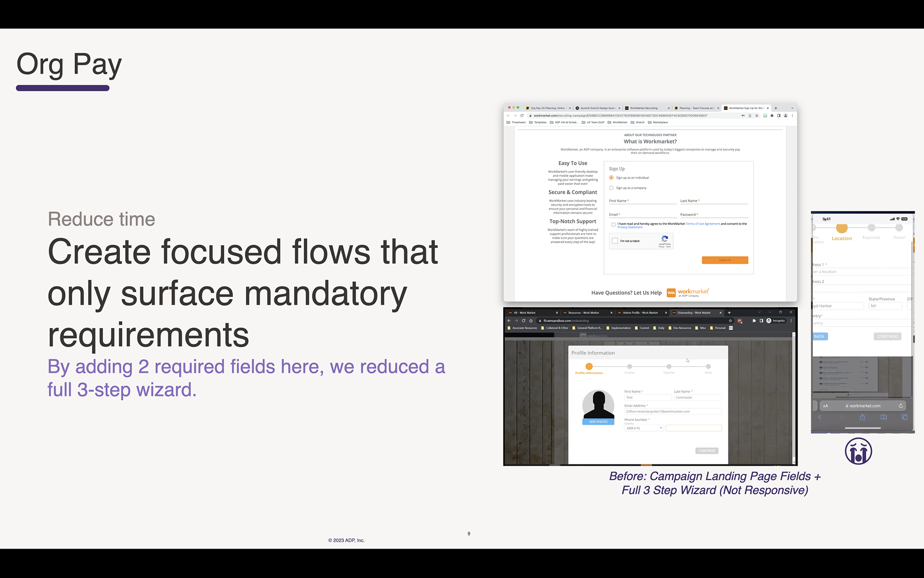Click the extensions puzzle icon in dark browser
The width and height of the screenshot is (924, 578).
[x=754, y=321]
